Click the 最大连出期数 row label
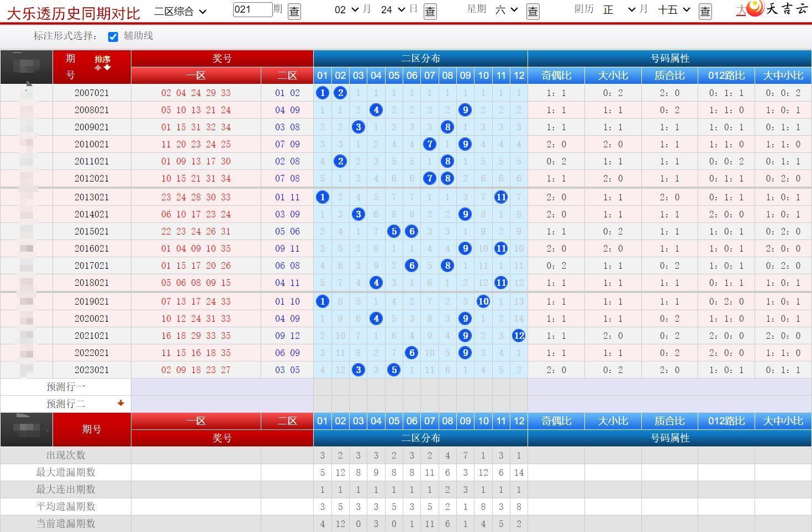 tap(66, 490)
